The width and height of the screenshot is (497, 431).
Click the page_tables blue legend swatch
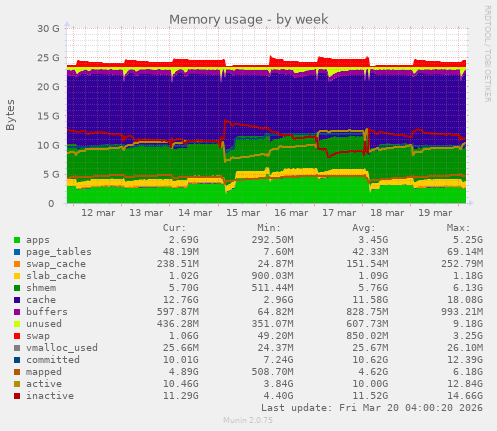(17, 252)
